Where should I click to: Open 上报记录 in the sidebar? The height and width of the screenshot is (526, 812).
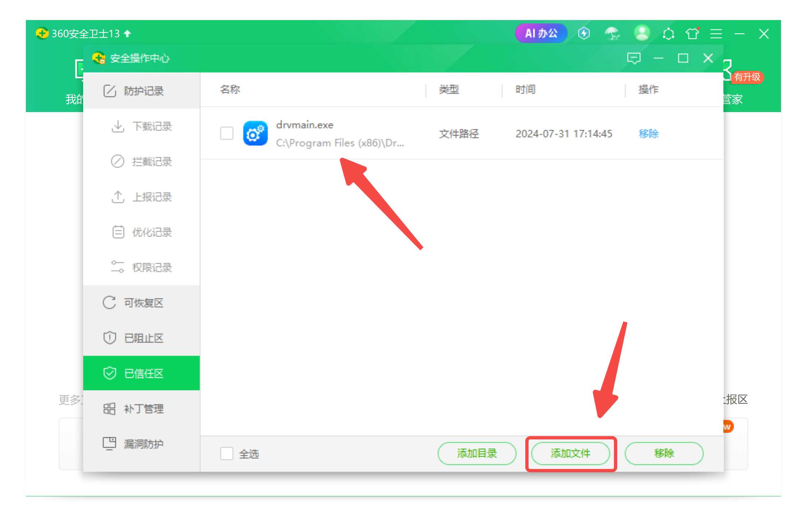(x=142, y=197)
